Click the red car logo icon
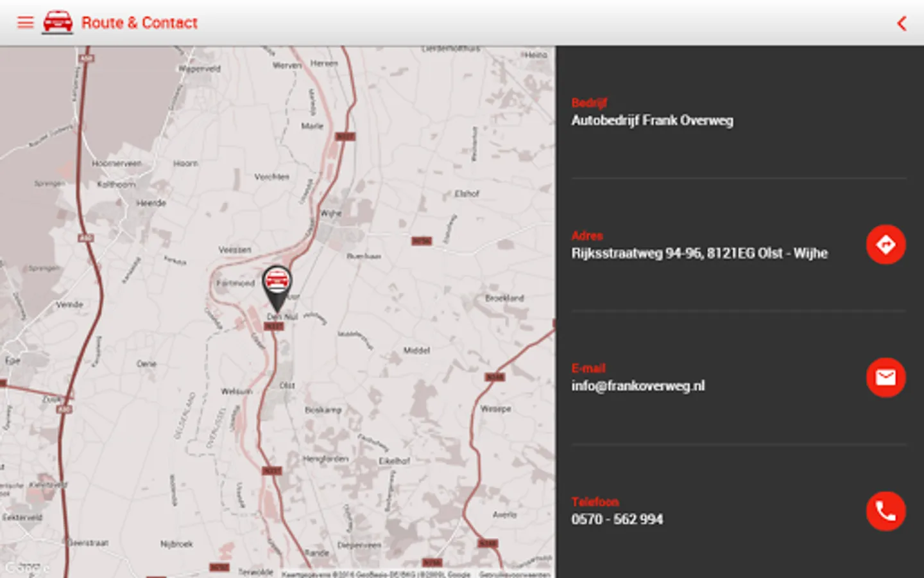The image size is (924, 578). [58, 22]
